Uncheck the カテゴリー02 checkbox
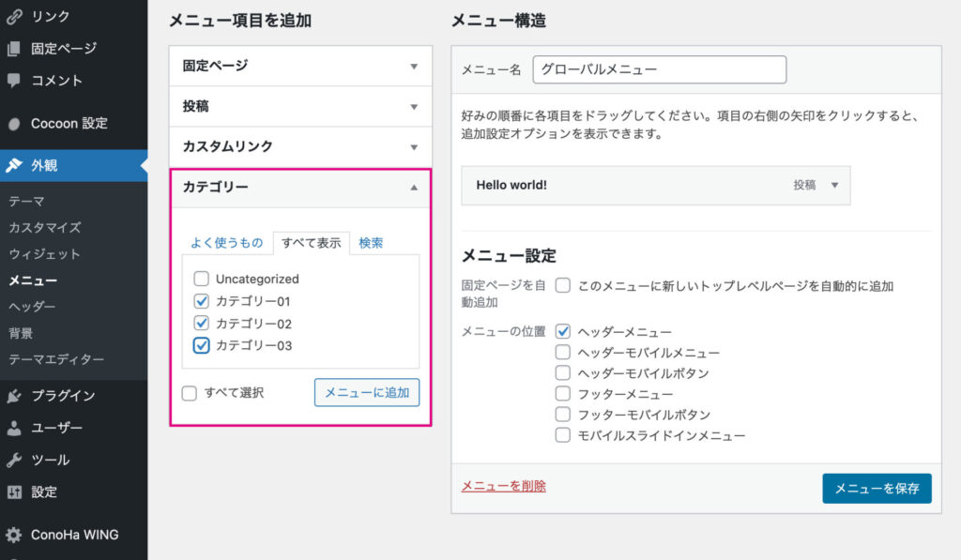 (x=201, y=323)
